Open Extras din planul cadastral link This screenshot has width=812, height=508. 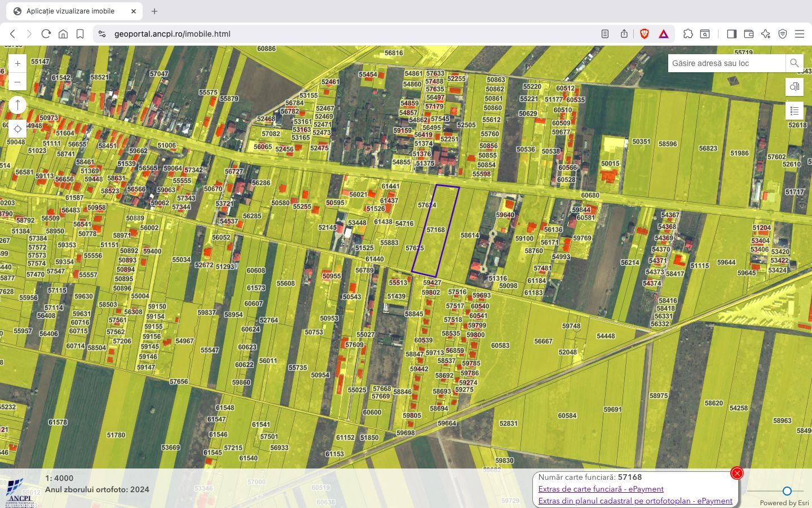click(635, 501)
